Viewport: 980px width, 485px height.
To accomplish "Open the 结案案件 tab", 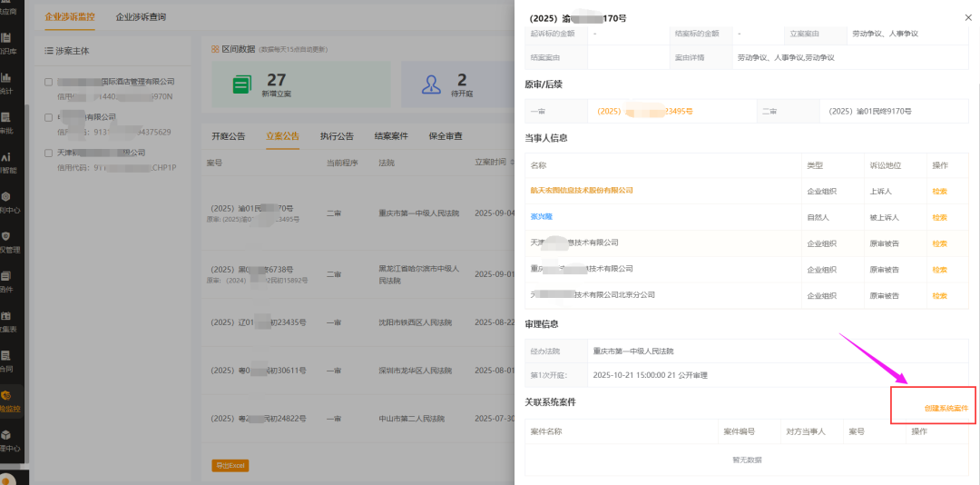I will 391,136.
